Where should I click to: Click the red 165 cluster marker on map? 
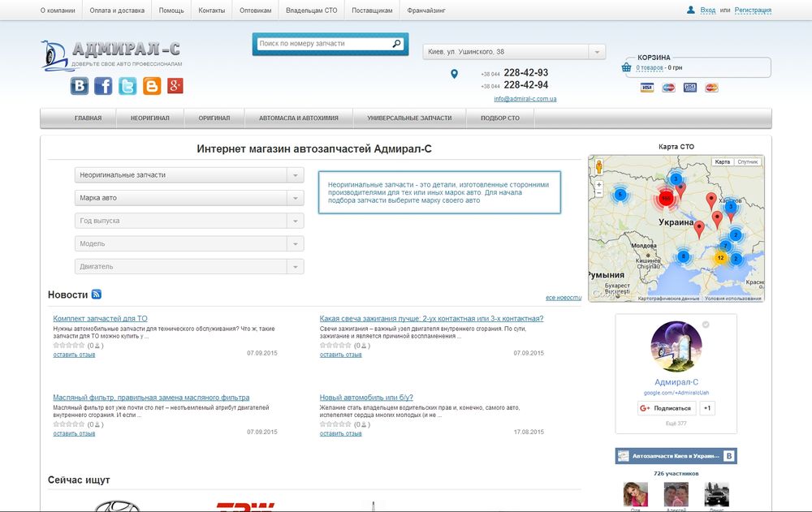[666, 198]
